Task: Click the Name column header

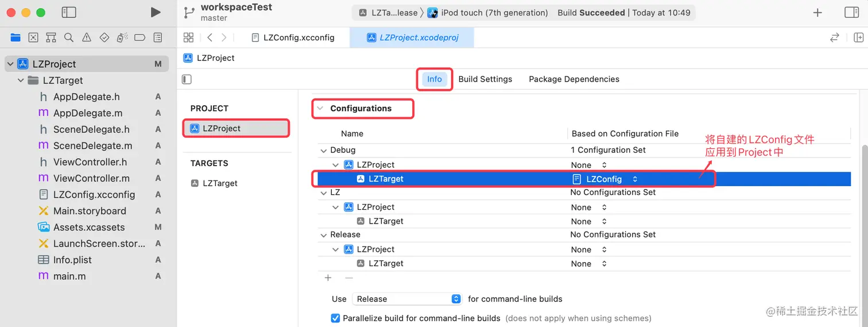Action: tap(352, 133)
